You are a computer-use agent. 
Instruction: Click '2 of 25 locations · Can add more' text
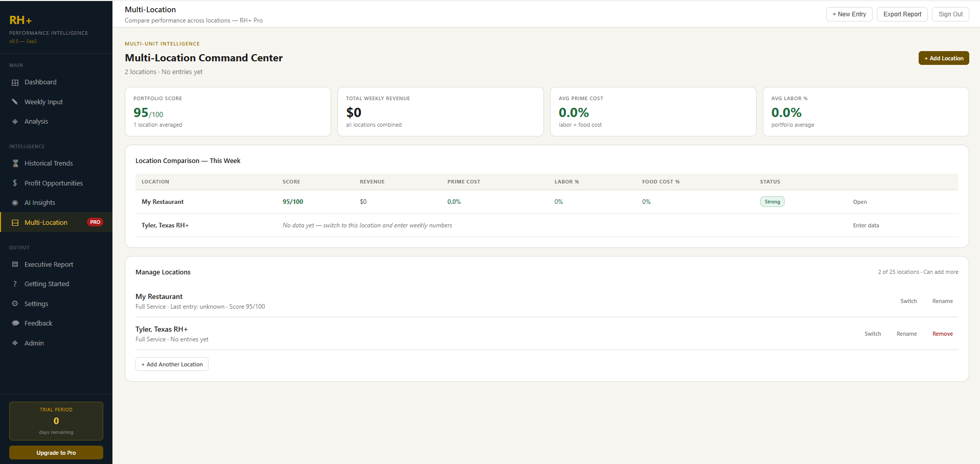pos(918,272)
